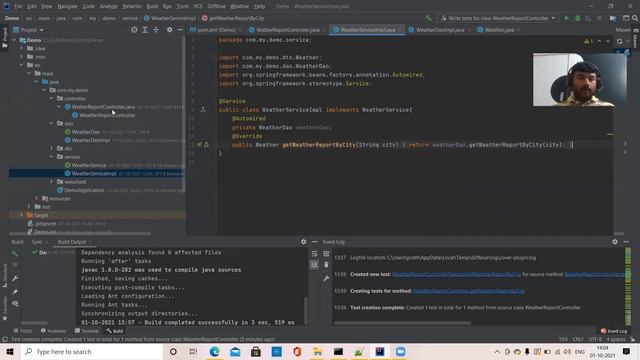This screenshot has height=360, width=640.
Task: Switch to WeatherReportController.java tab
Action: tap(287, 30)
